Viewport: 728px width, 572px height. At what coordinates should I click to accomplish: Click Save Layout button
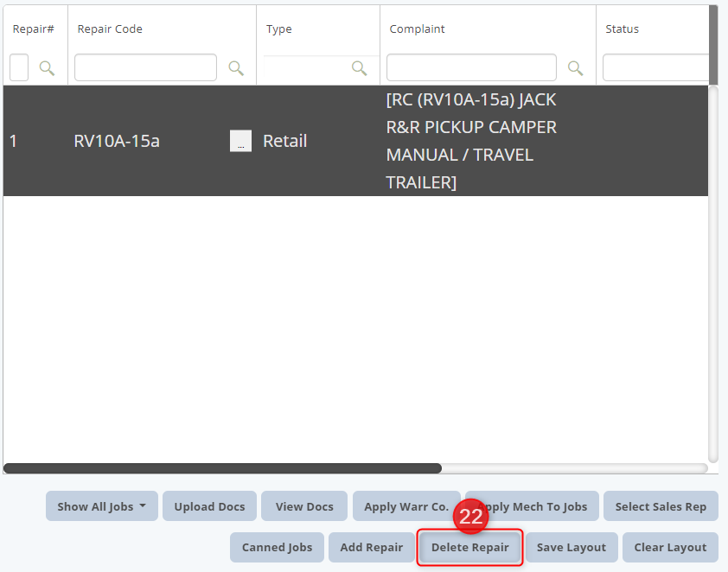572,548
